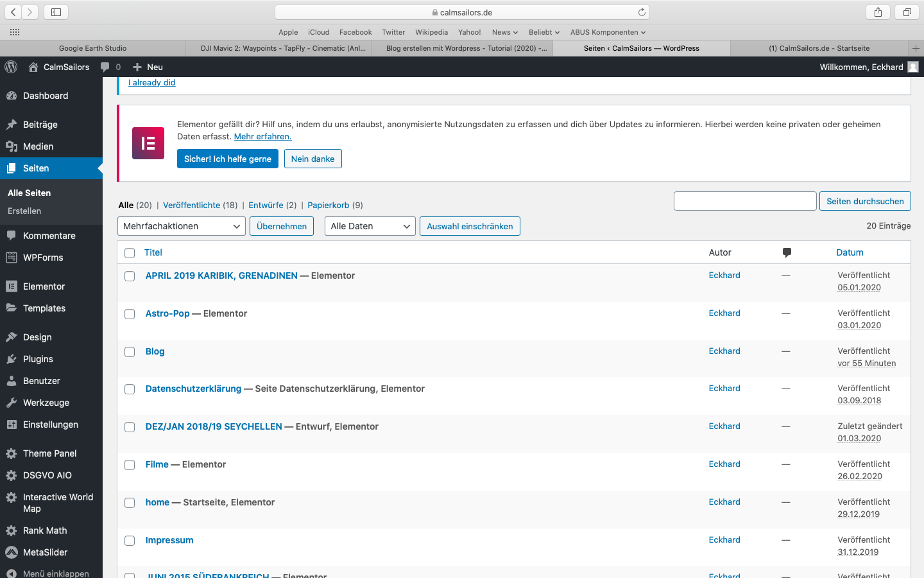Open the WPForms icon in sidebar

click(12, 258)
